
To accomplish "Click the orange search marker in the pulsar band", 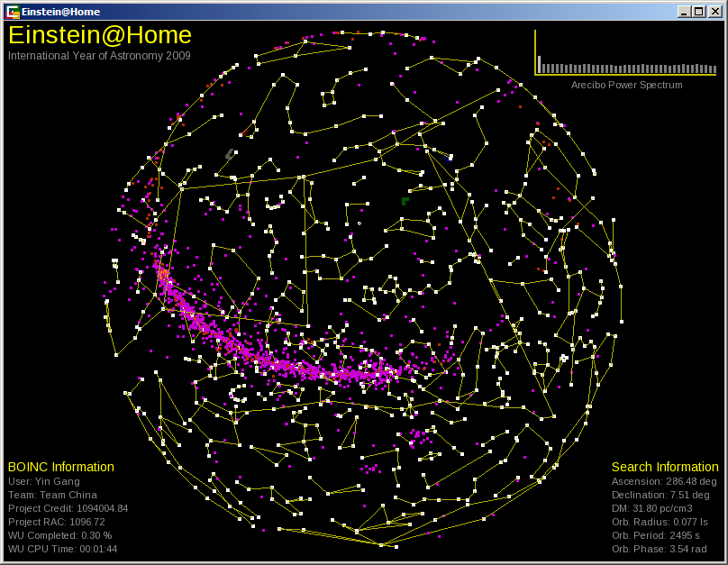I will pyautogui.click(x=162, y=274).
